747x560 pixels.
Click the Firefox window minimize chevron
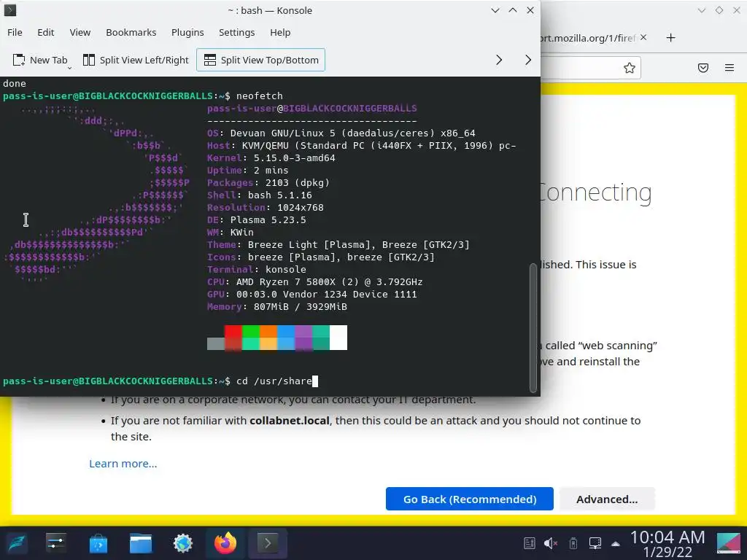coord(701,10)
